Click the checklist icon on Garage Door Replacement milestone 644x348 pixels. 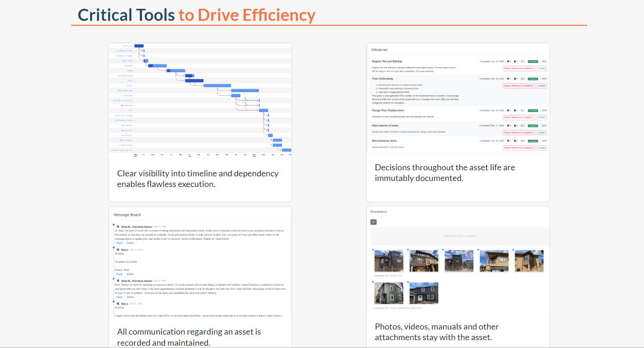coord(521,110)
